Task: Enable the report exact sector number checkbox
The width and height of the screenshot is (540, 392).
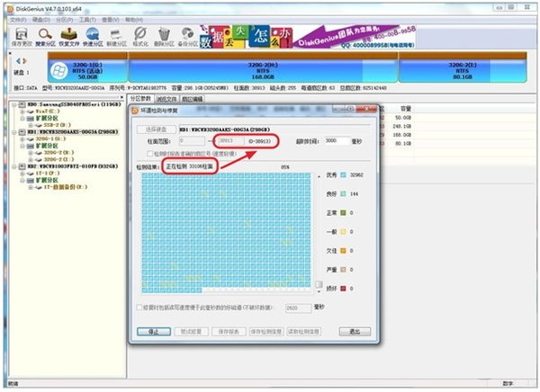Action: point(149,154)
